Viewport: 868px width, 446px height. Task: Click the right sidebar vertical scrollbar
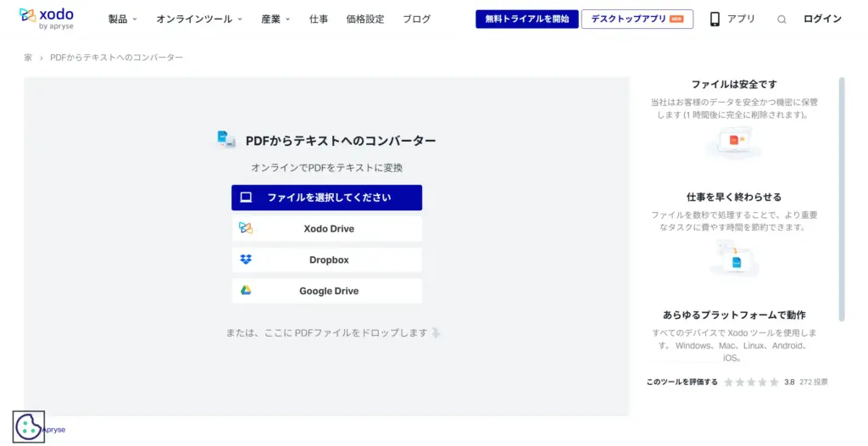click(x=842, y=199)
